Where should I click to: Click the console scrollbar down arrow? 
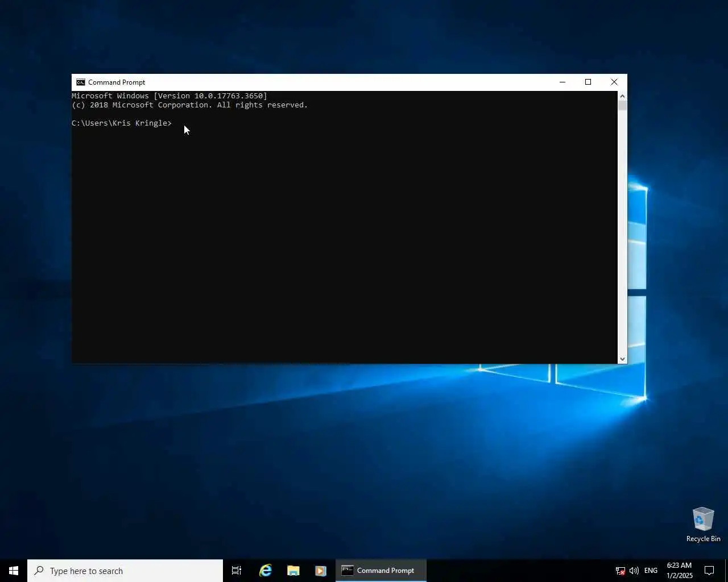click(x=622, y=359)
